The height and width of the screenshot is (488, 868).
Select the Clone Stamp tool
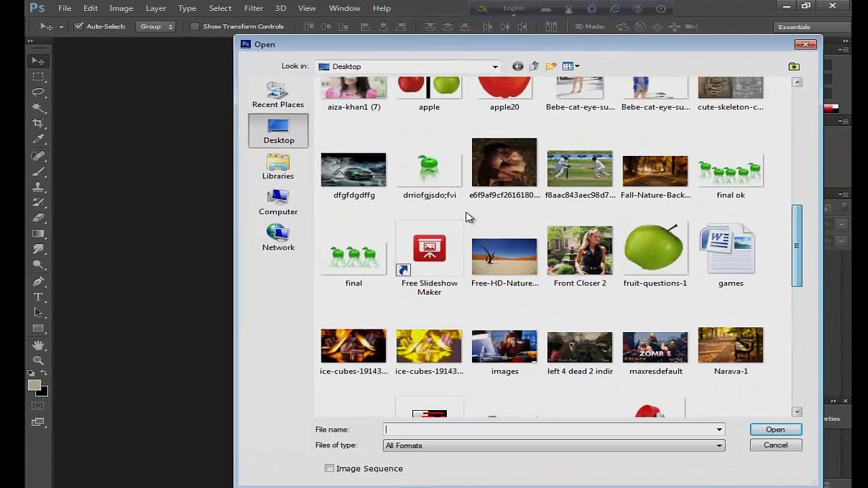click(39, 186)
